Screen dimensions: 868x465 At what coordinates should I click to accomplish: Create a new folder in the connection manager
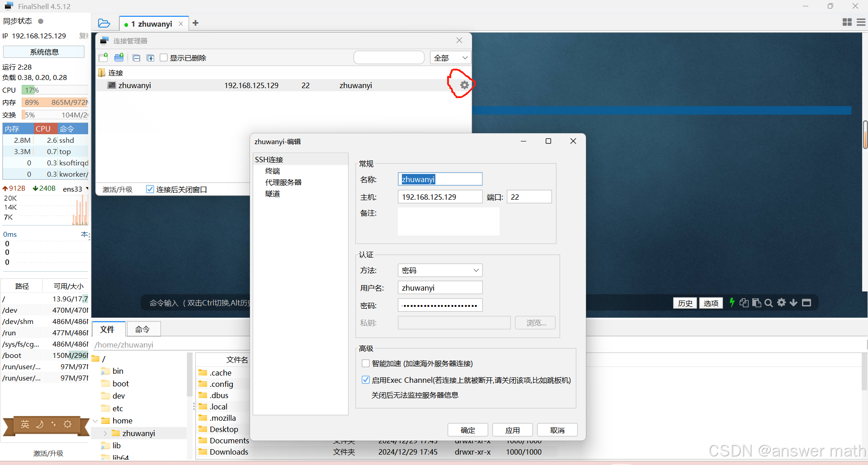(x=119, y=57)
